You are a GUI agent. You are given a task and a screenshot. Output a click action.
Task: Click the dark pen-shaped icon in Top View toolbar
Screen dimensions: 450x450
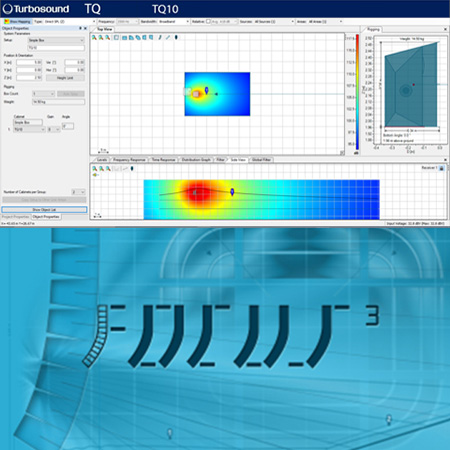click(160, 38)
